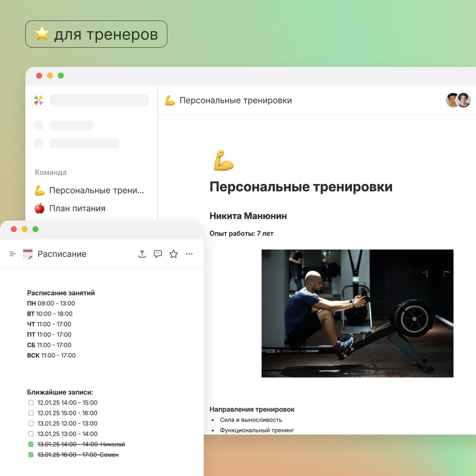This screenshot has width=476, height=476.
Task: Check the 13.01.25 13:00 - 14:00 entry
Action: point(31,434)
